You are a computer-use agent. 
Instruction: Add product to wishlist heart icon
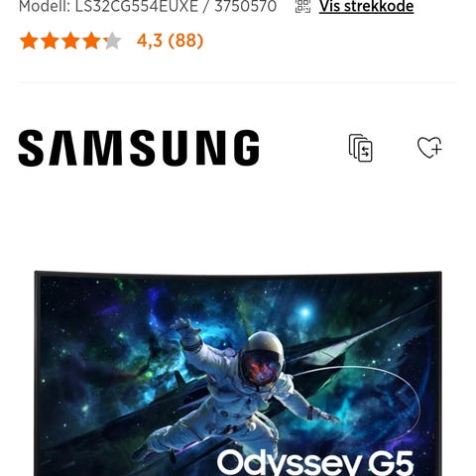click(429, 147)
